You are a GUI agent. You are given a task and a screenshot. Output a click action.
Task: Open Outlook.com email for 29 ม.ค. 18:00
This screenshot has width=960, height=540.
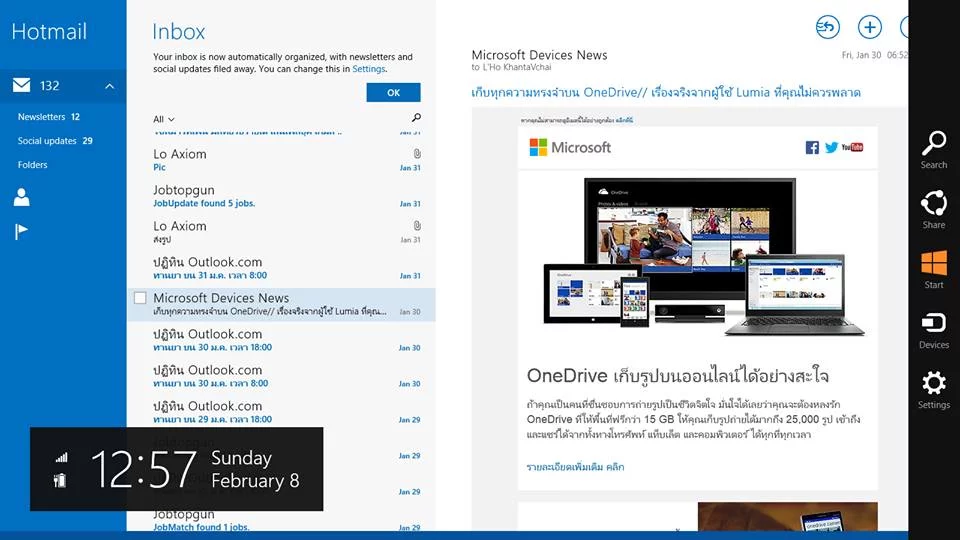[282, 412]
